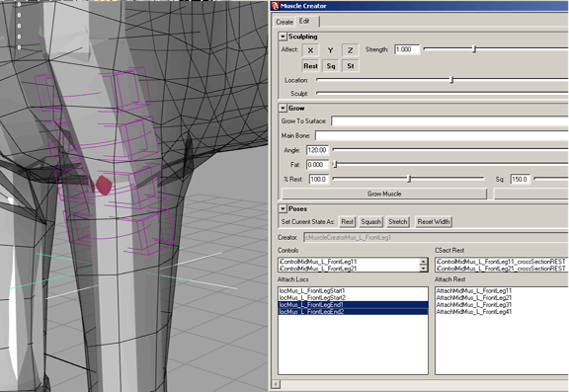
Task: Click the Grow To Surface field
Action: (x=449, y=121)
